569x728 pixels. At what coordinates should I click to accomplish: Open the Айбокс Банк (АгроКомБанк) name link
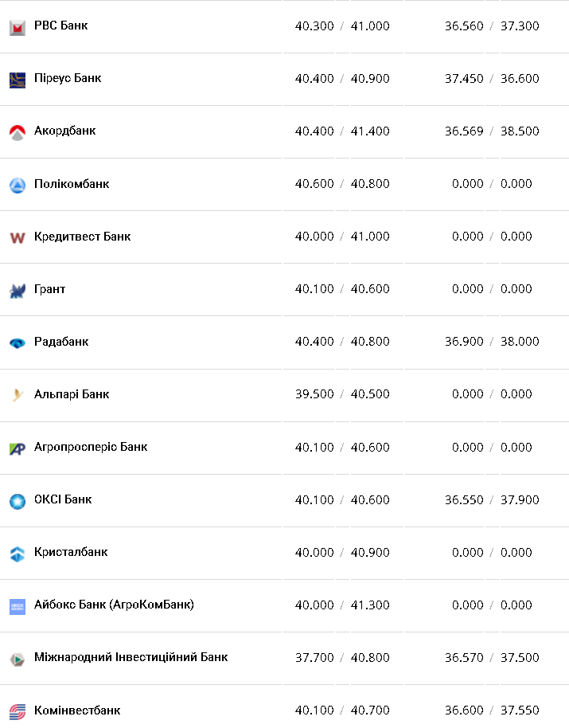[x=114, y=605]
